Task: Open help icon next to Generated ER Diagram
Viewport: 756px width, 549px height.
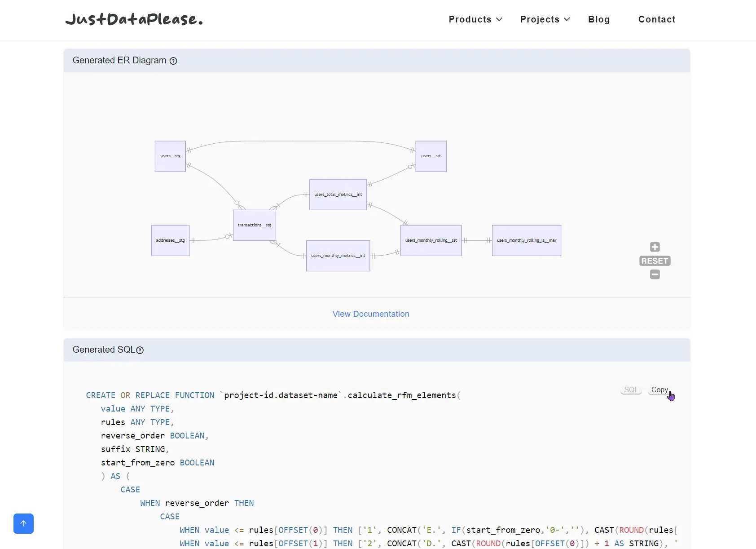Action: (173, 61)
